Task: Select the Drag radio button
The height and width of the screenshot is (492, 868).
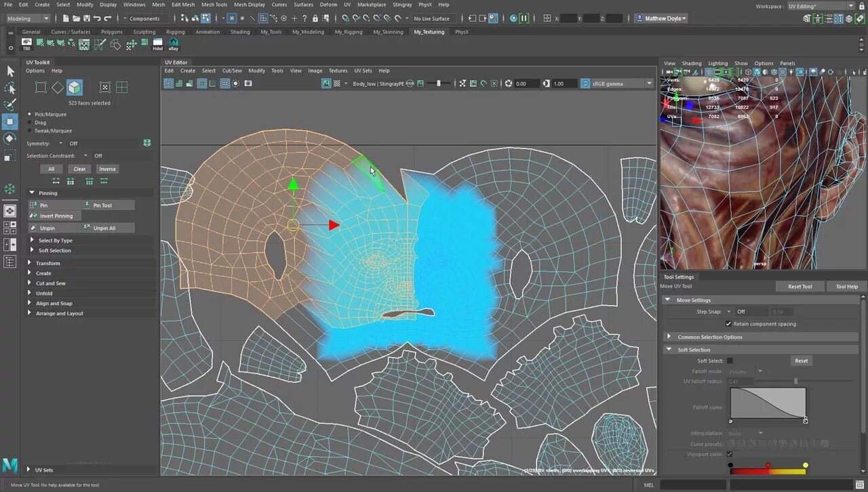Action: pyautogui.click(x=30, y=123)
